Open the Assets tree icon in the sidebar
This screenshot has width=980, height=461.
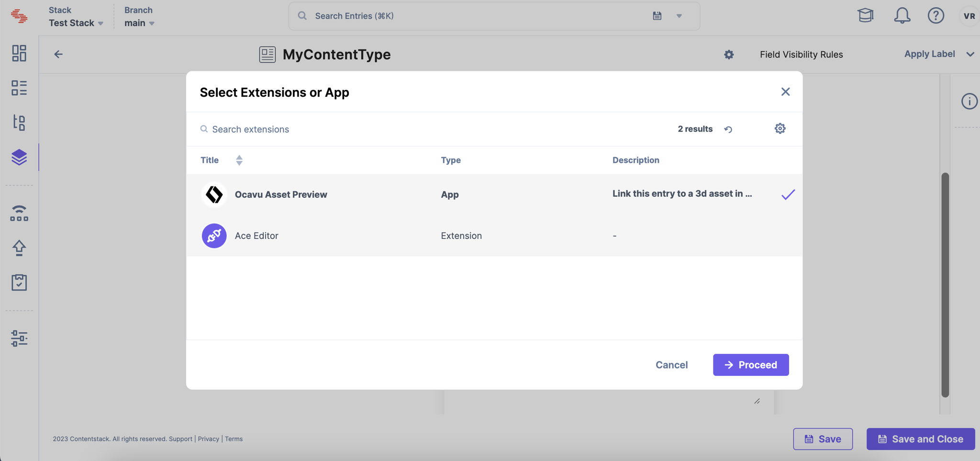pyautogui.click(x=19, y=123)
